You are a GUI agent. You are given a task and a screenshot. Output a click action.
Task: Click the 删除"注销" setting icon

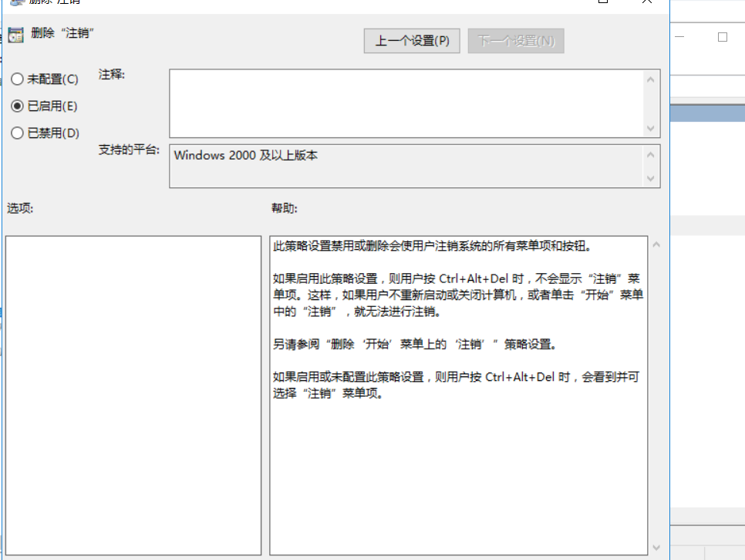click(15, 34)
